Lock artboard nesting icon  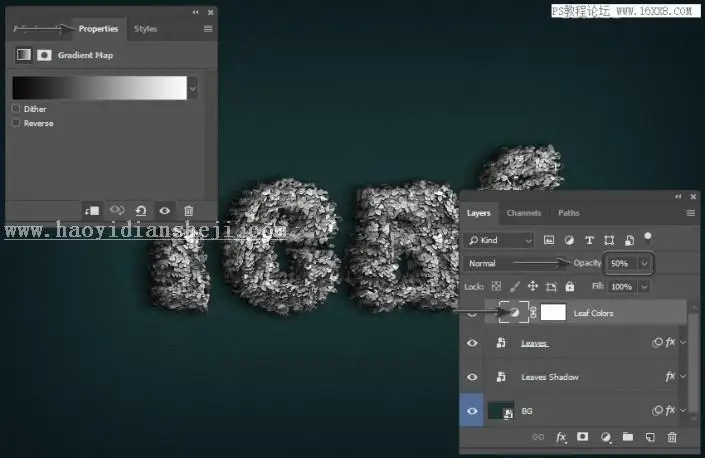point(551,286)
